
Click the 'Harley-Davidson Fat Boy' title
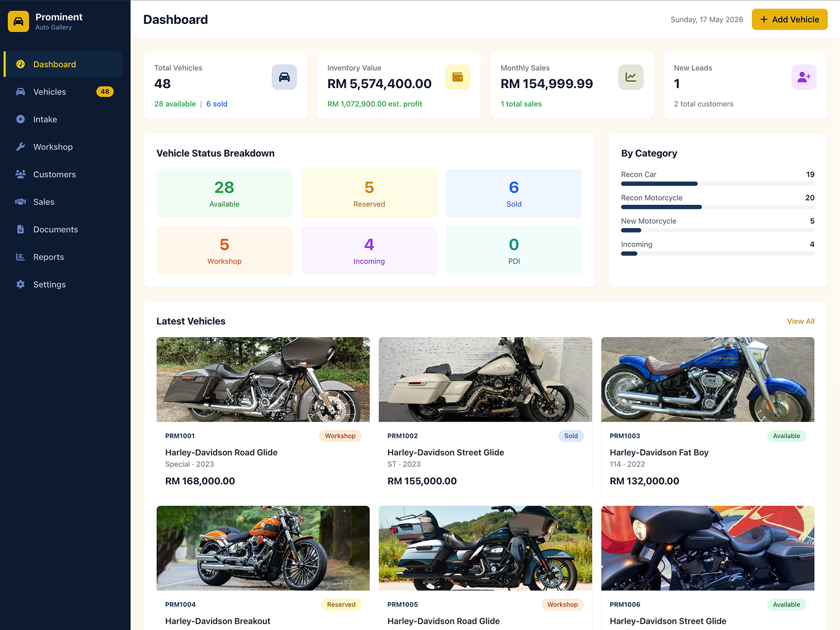coord(659,452)
